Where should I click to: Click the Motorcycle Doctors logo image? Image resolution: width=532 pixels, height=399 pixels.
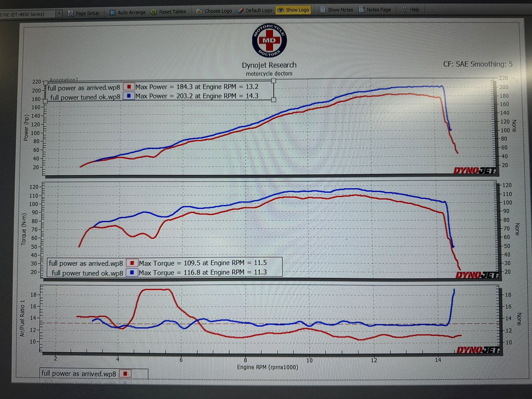269,41
